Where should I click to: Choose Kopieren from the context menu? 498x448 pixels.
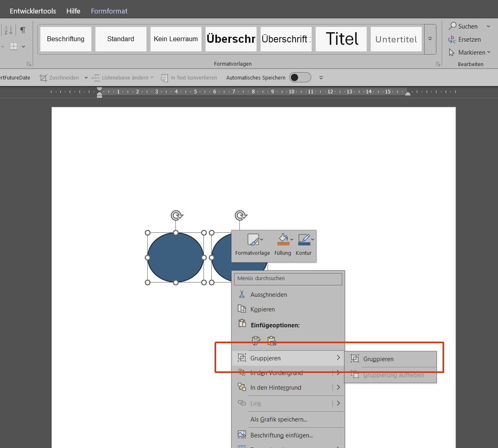coord(288,309)
